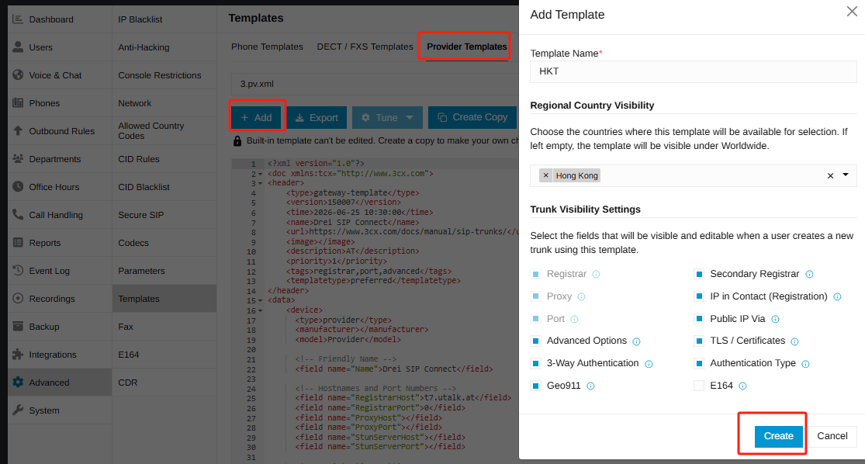Select the Recordings icon in sidebar

[x=18, y=298]
